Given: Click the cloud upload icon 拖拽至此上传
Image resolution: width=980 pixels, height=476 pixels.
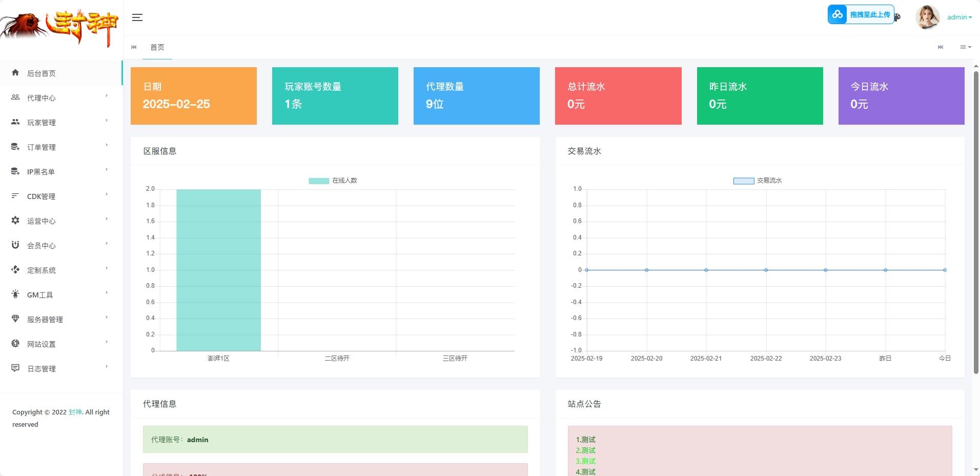Looking at the screenshot, I should point(838,14).
